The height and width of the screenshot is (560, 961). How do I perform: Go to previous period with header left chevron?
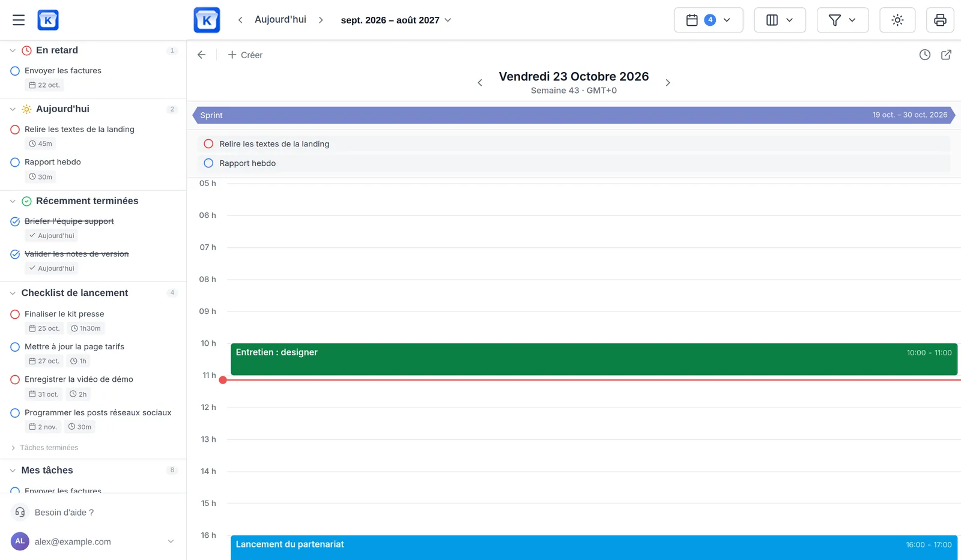click(x=240, y=20)
